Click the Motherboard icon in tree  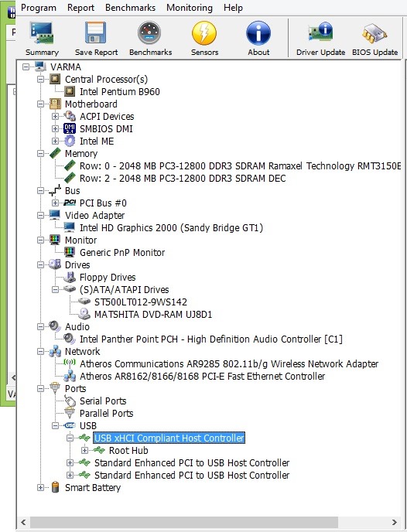55,104
